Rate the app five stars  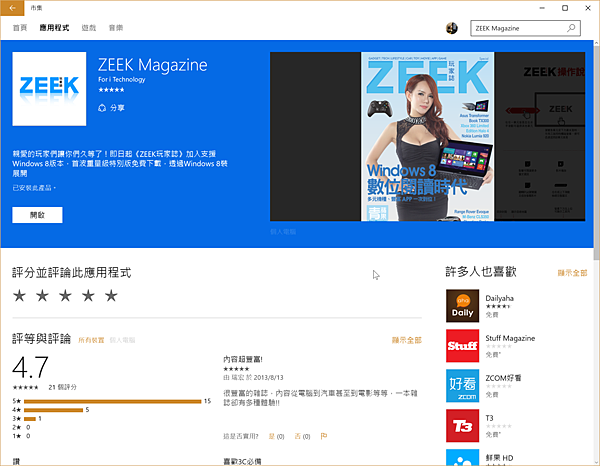pyautogui.click(x=111, y=296)
